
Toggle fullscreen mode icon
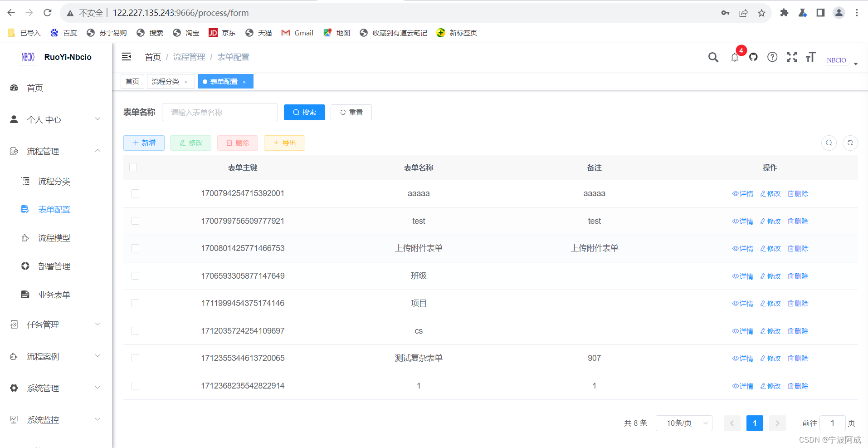coord(792,57)
